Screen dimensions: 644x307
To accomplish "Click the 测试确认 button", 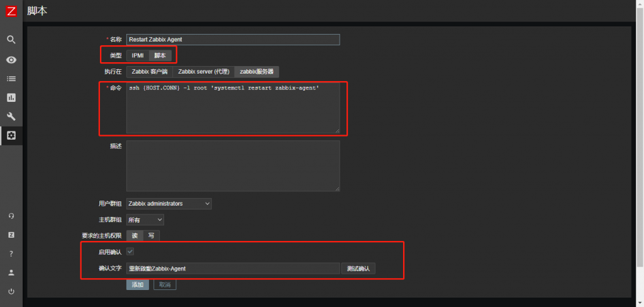I will point(358,269).
